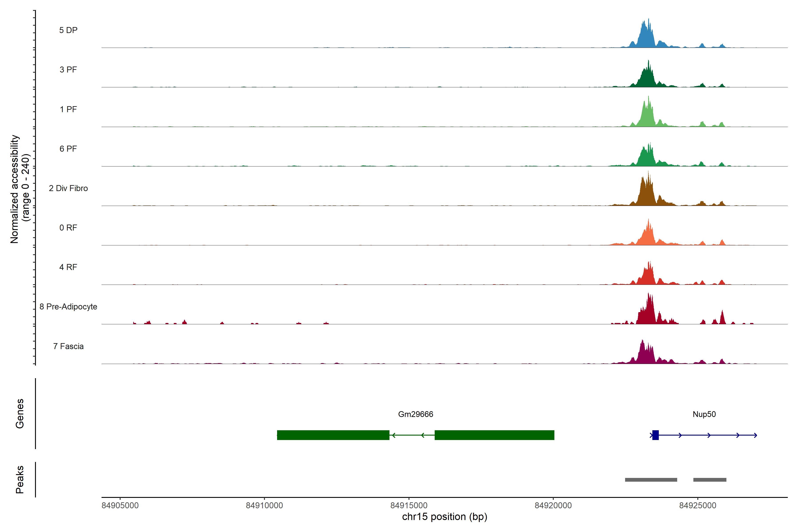
Task: Click the blue Nup50 exon box
Action: [x=655, y=435]
